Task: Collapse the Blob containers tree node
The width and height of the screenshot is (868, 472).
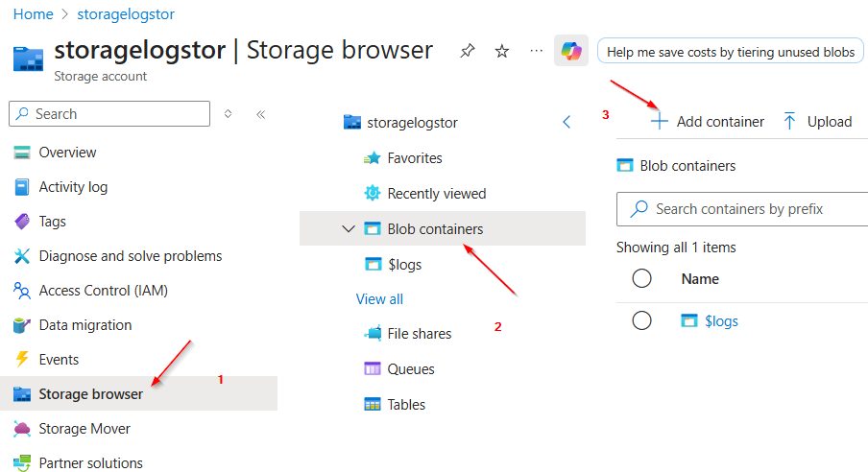Action: coord(348,229)
